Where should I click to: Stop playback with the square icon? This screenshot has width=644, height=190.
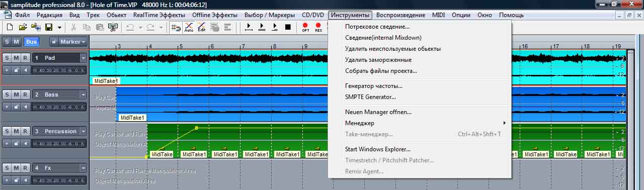[x=288, y=27]
